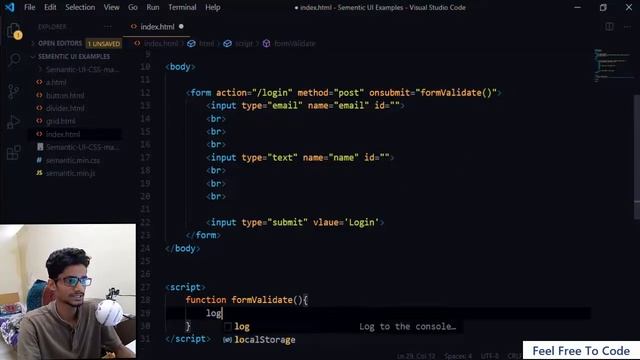Expand the Open Editors section
640x360 pixels.
click(x=60, y=43)
